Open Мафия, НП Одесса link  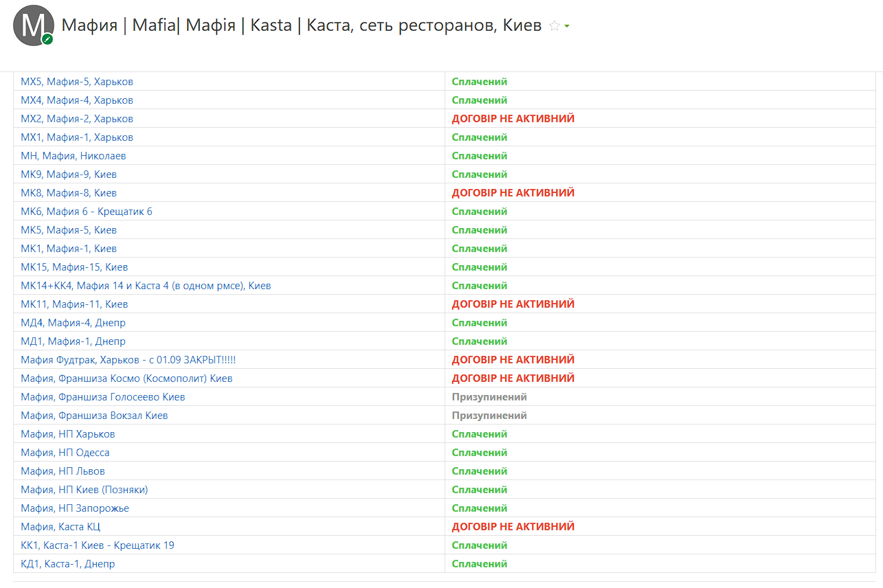click(x=65, y=453)
